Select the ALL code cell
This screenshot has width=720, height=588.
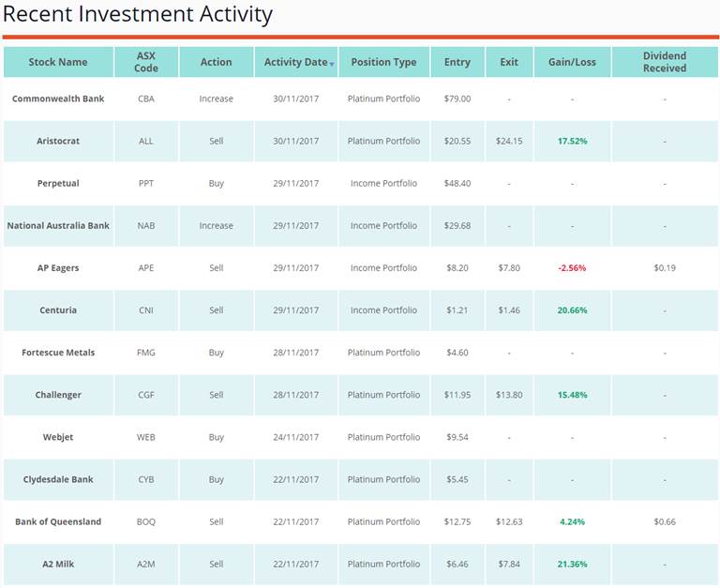146,141
